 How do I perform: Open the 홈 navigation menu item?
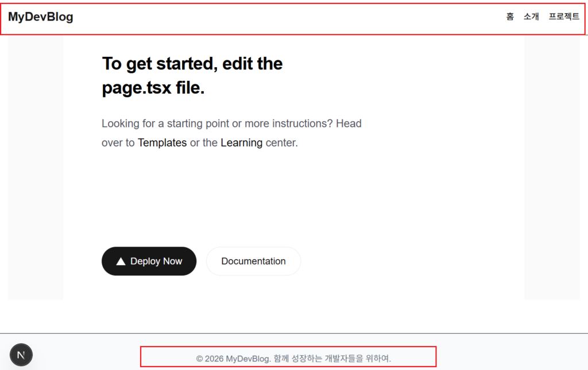[509, 17]
